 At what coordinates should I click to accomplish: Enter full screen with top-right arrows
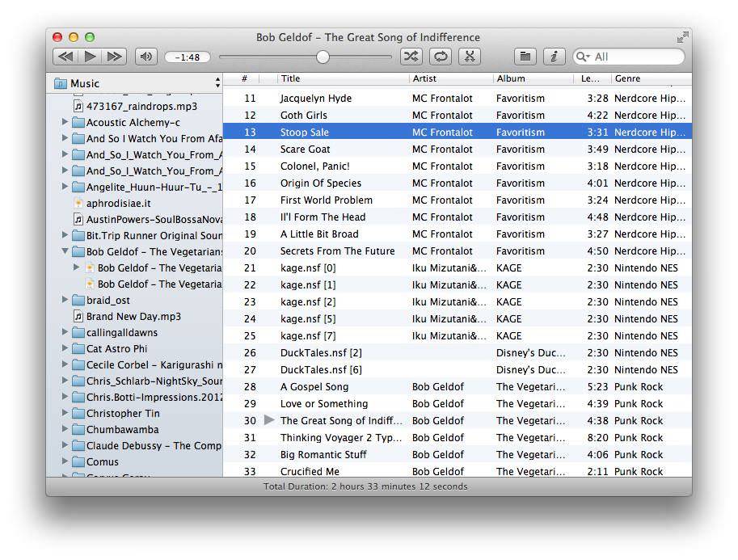pyautogui.click(x=683, y=37)
